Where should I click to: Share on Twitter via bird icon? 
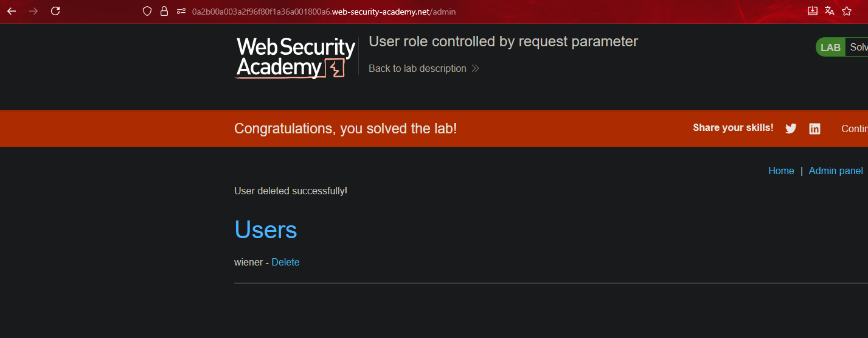791,129
